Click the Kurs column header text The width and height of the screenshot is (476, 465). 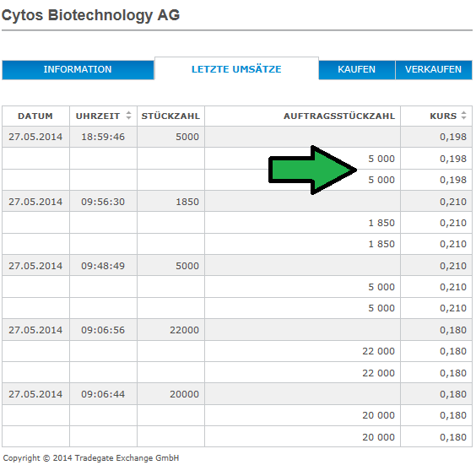443,116
